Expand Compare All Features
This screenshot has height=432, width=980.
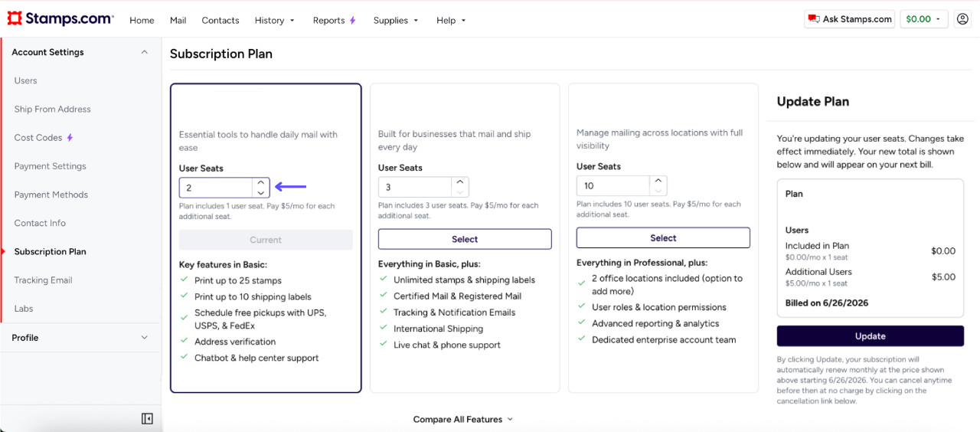click(x=463, y=419)
